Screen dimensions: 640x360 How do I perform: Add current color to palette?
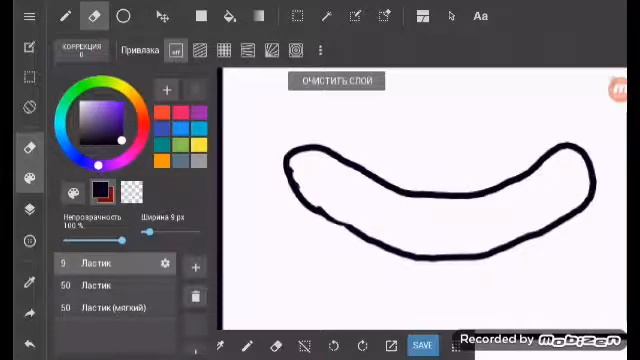point(167,90)
